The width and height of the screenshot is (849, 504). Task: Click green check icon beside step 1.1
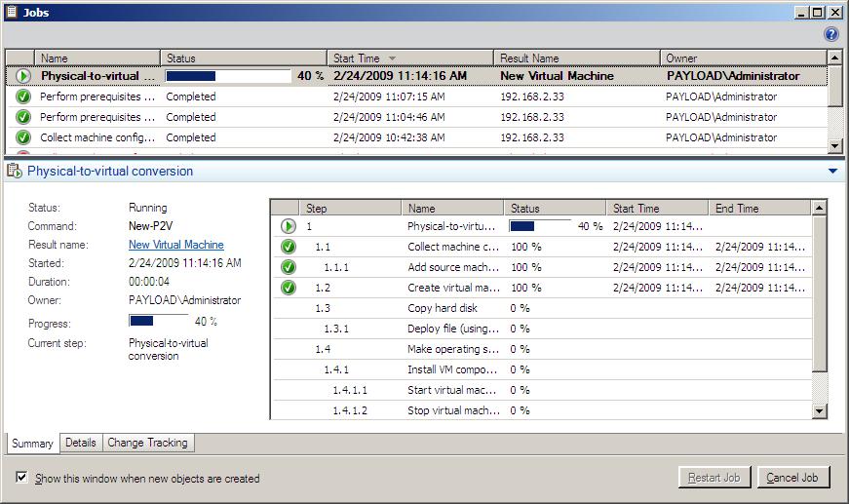[288, 247]
